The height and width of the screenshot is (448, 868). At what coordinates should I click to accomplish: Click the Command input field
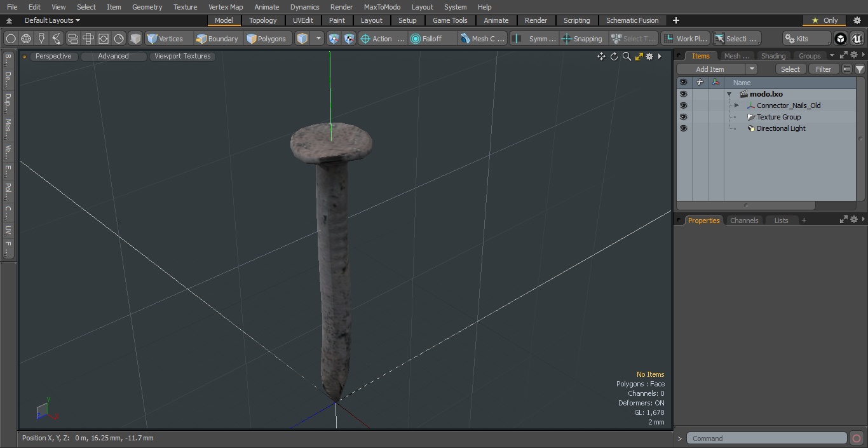point(766,438)
